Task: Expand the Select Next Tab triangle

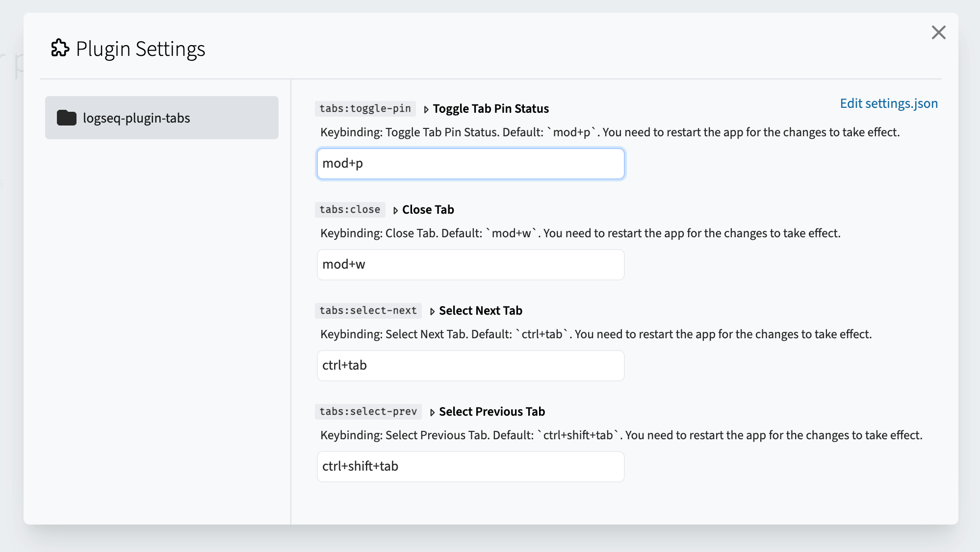Action: pyautogui.click(x=432, y=311)
